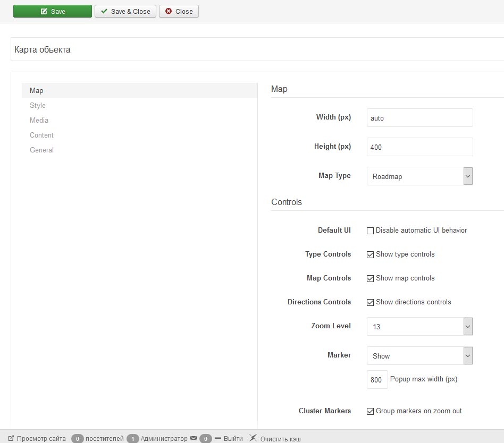The image size is (504, 443).
Task: Click the Height (px) input field
Action: 419,147
